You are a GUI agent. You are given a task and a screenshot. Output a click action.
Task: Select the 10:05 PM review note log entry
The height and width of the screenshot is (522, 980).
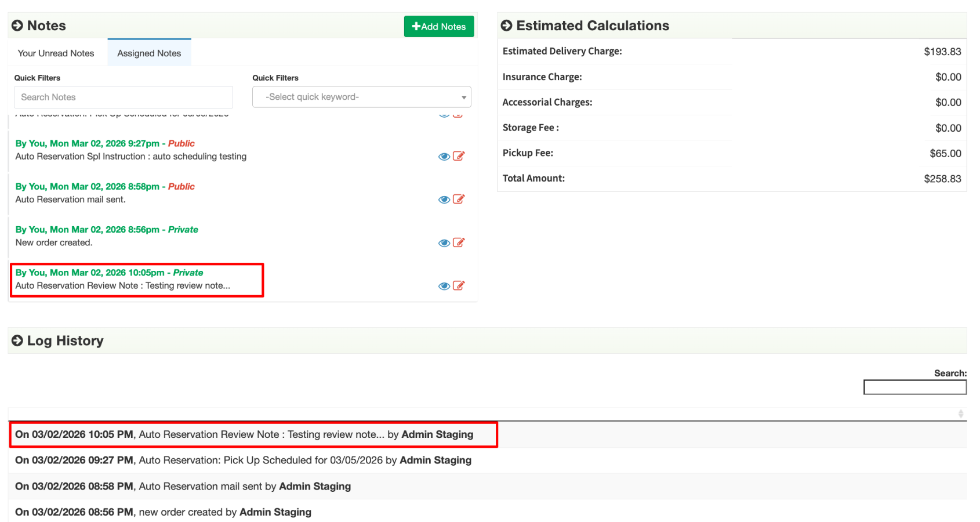(x=244, y=434)
